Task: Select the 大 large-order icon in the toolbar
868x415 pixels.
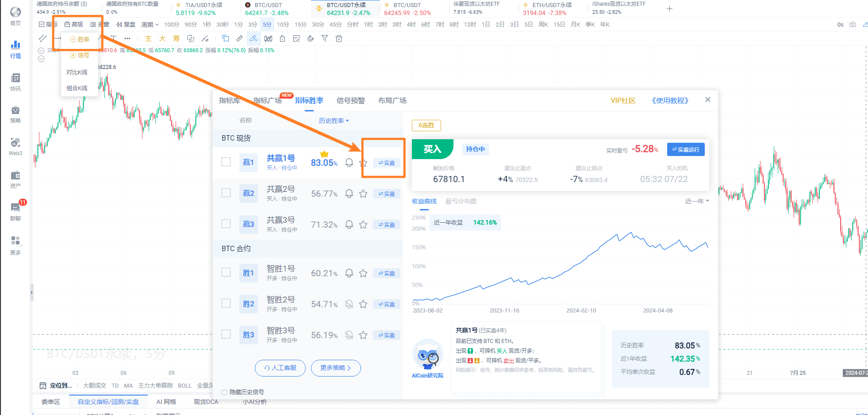Action: (162, 38)
